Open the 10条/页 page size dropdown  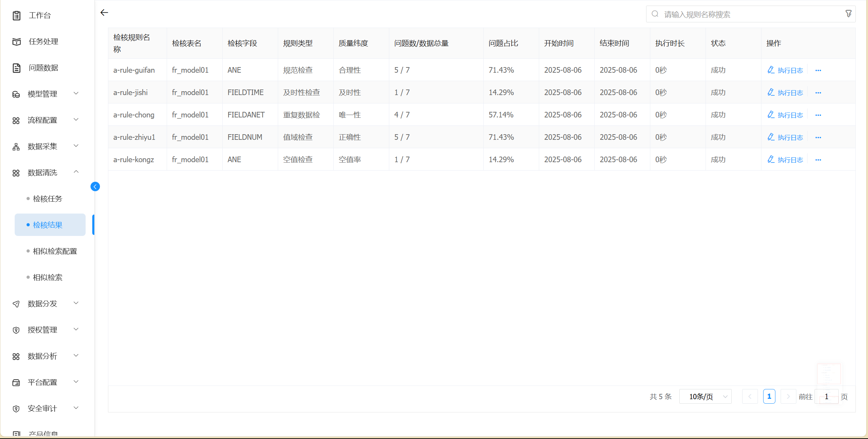705,397
